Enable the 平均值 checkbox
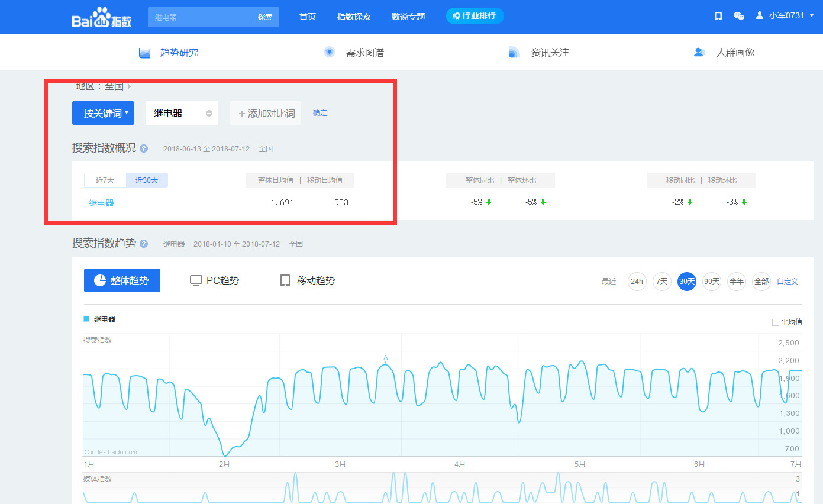Image resolution: width=823 pixels, height=504 pixels. click(x=776, y=322)
